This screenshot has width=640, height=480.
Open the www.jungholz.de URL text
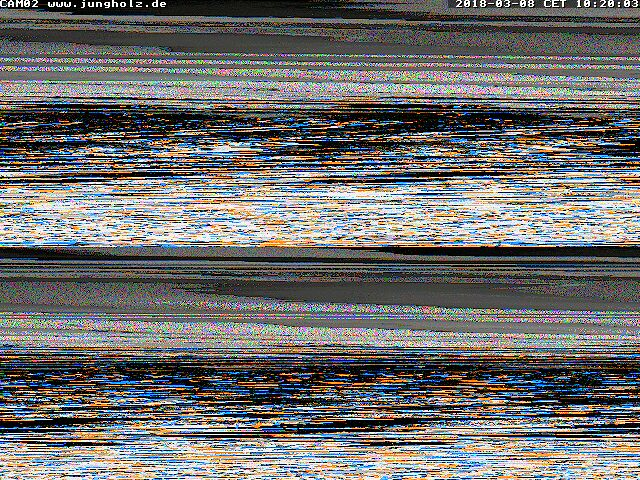tap(107, 5)
